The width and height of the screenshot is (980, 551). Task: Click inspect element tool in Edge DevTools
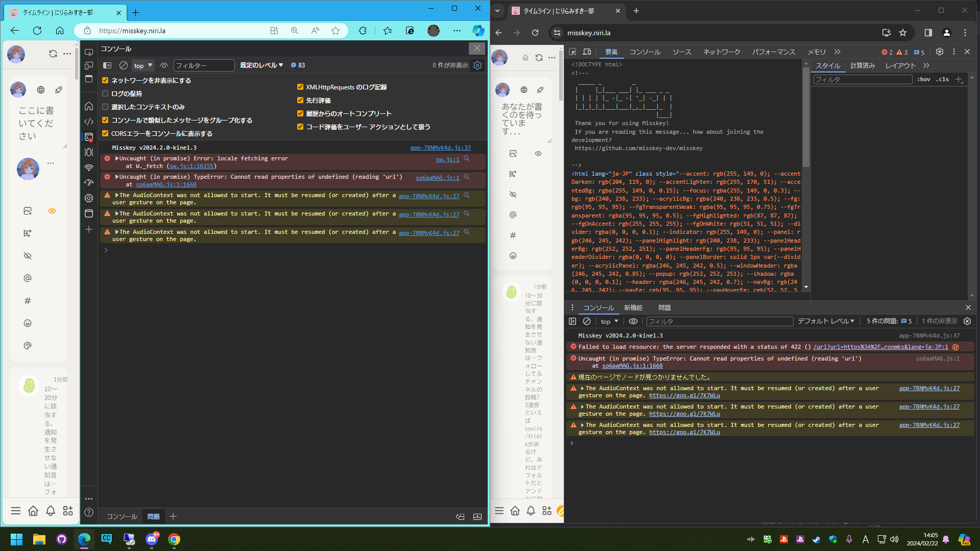[x=89, y=52]
